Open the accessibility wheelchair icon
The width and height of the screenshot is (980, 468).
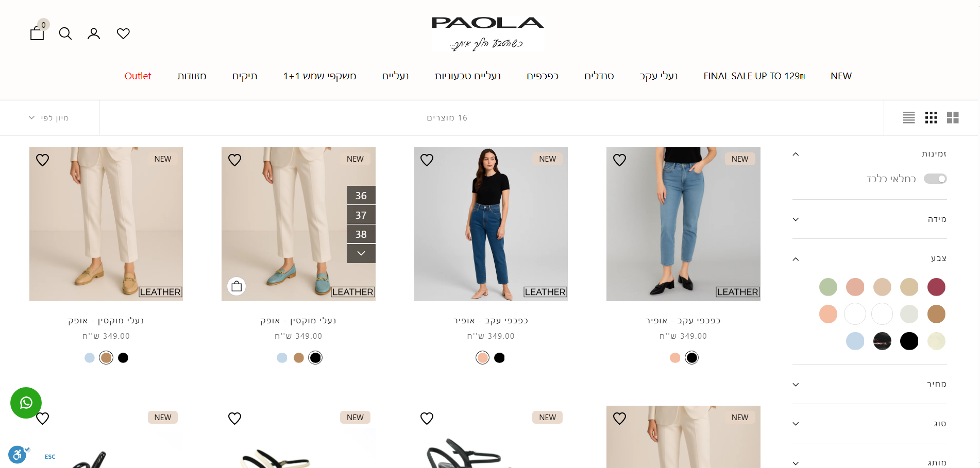pos(17,455)
